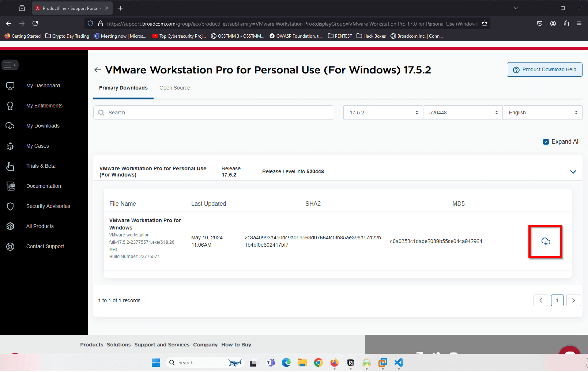Screen dimensions: 588x372
Task: Open the English language dropdown
Action: click(x=542, y=113)
